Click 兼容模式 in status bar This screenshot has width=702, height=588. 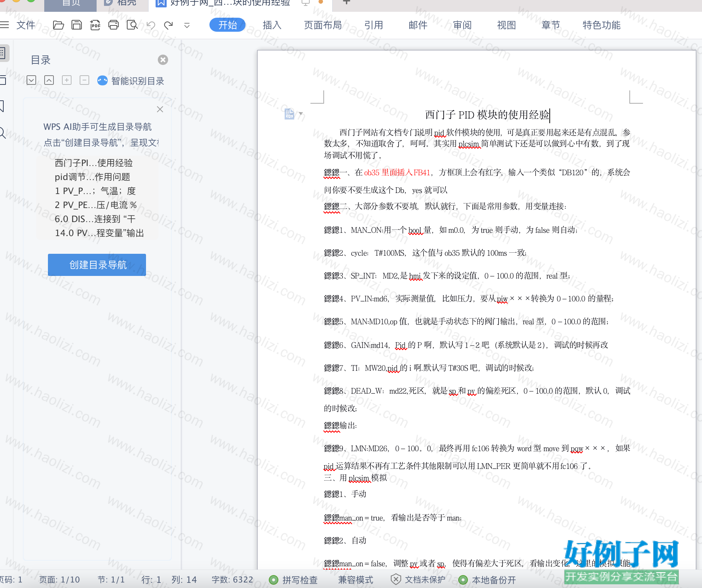pyautogui.click(x=356, y=580)
